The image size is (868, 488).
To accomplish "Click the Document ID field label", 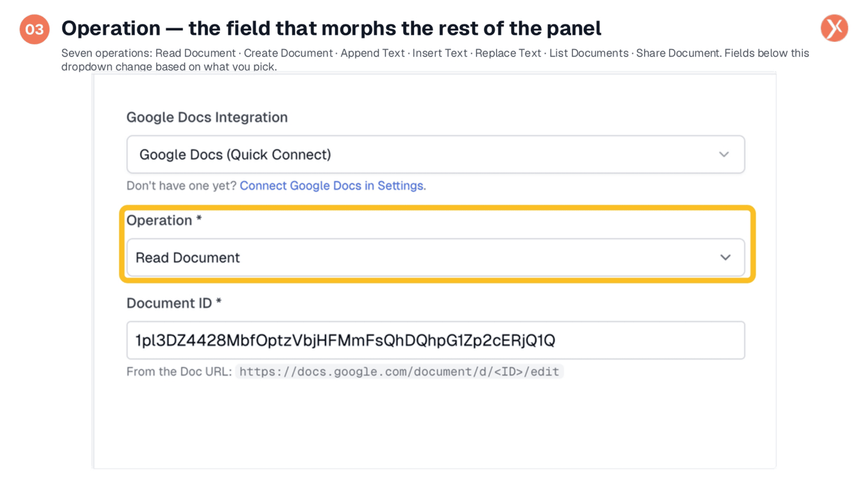I will tap(169, 303).
